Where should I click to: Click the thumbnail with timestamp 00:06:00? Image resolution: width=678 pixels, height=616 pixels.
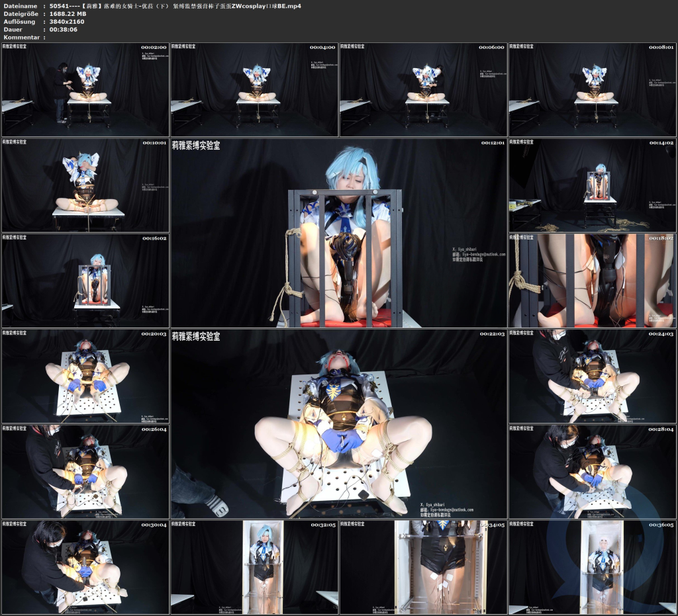click(x=423, y=89)
